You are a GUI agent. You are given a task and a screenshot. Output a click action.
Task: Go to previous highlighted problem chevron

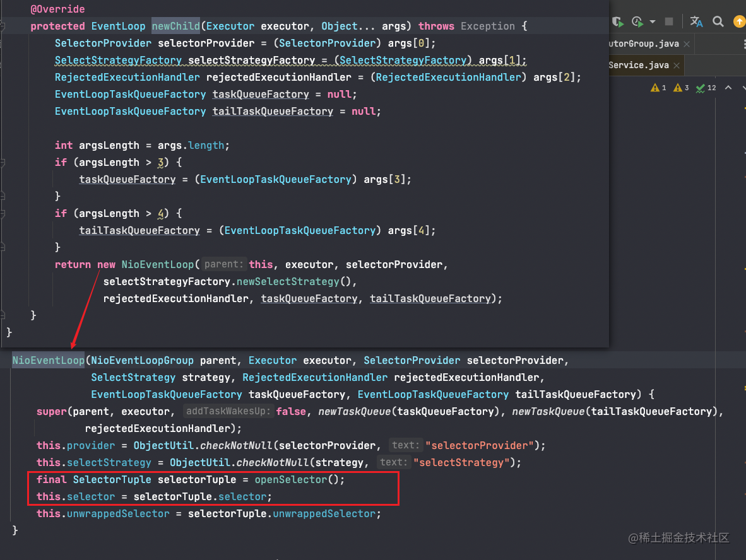click(x=728, y=88)
